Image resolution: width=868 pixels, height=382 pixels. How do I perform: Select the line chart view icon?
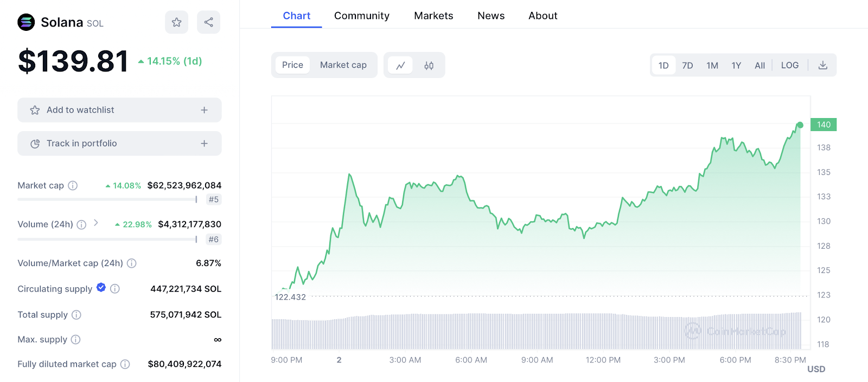pos(400,66)
